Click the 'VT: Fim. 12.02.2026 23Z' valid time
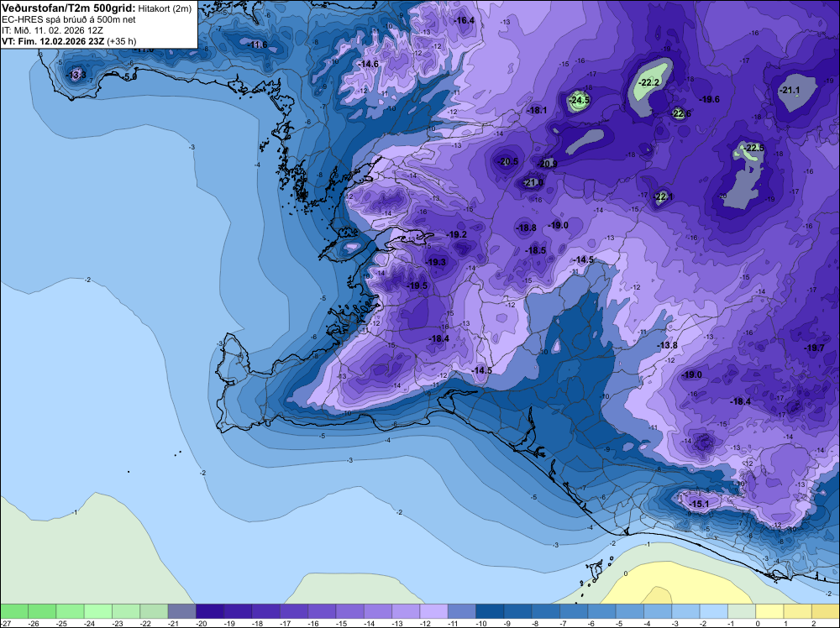 click(x=54, y=41)
